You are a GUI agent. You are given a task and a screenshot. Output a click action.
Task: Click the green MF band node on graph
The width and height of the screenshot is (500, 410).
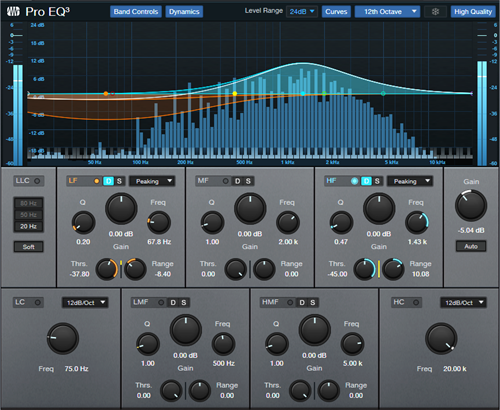(324, 94)
